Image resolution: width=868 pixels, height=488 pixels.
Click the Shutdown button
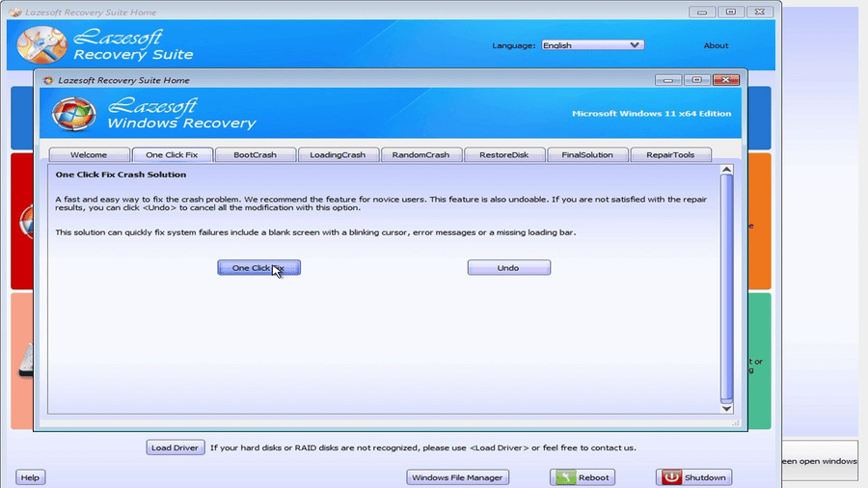pyautogui.click(x=693, y=477)
